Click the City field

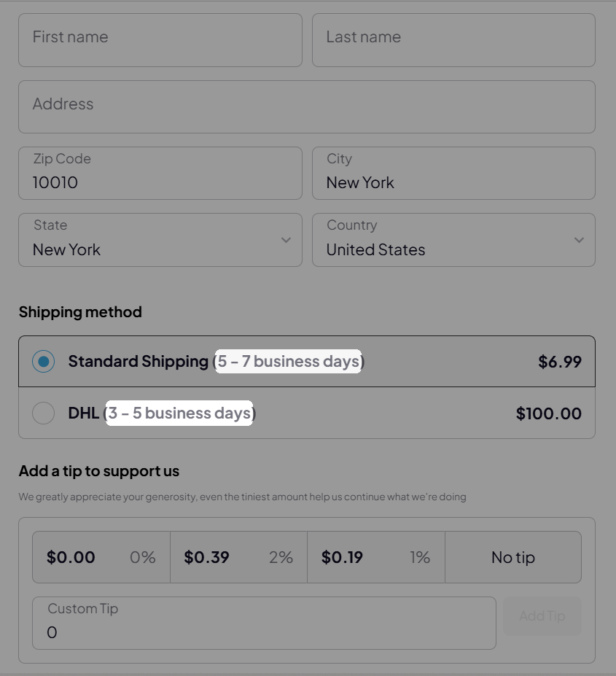point(453,174)
